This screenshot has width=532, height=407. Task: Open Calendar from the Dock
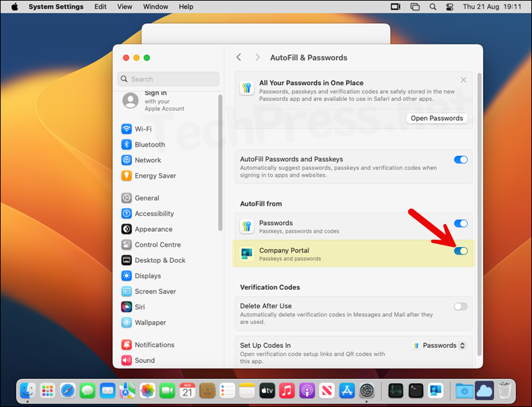click(x=187, y=390)
